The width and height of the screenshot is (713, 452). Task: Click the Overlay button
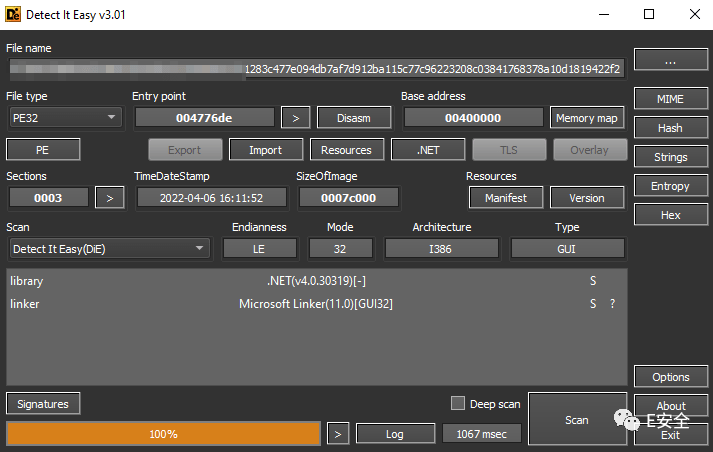590,150
